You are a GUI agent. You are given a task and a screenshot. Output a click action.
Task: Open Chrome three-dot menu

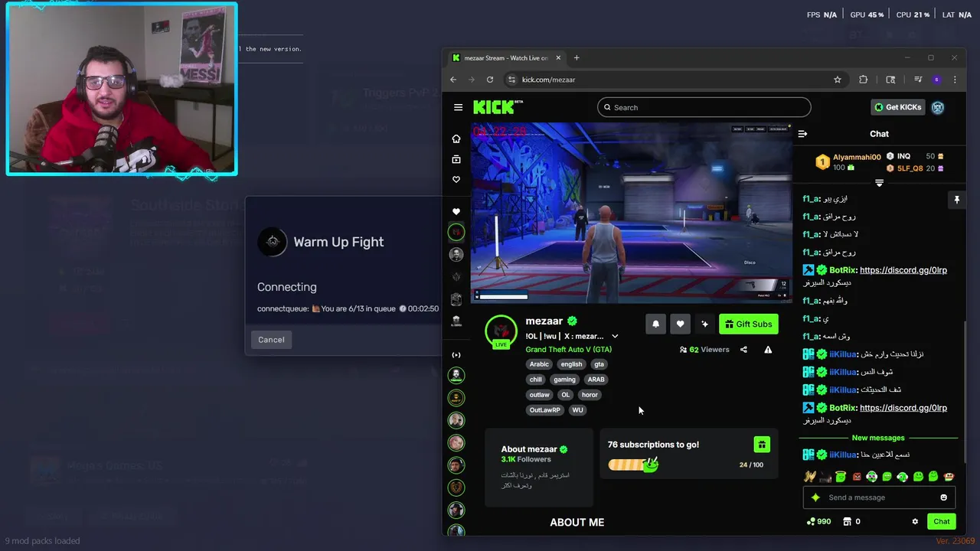[955, 80]
